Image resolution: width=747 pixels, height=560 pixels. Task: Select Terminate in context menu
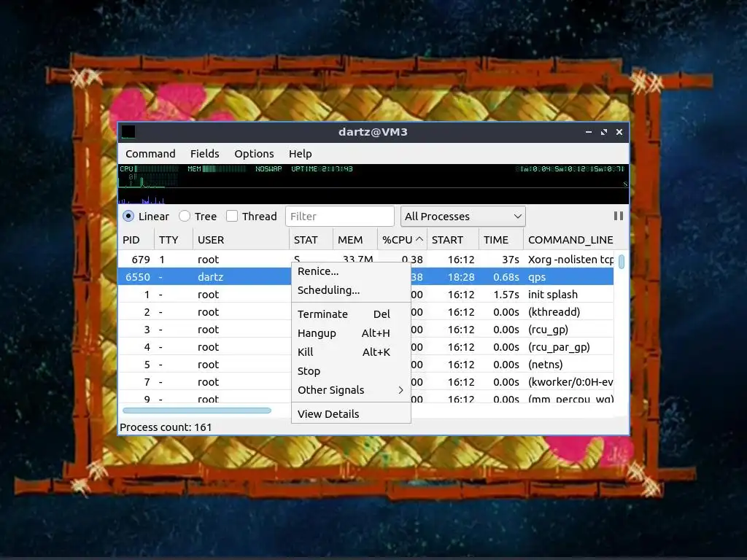pos(351,314)
